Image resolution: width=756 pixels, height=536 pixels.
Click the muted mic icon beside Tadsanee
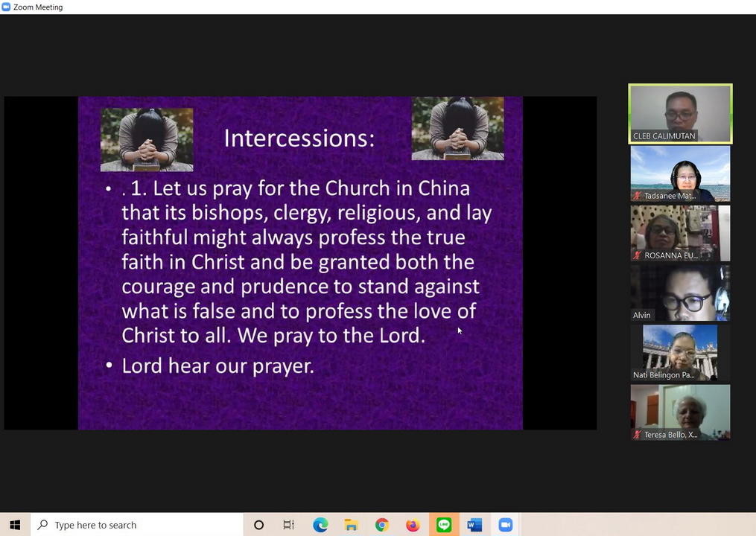pyautogui.click(x=638, y=196)
